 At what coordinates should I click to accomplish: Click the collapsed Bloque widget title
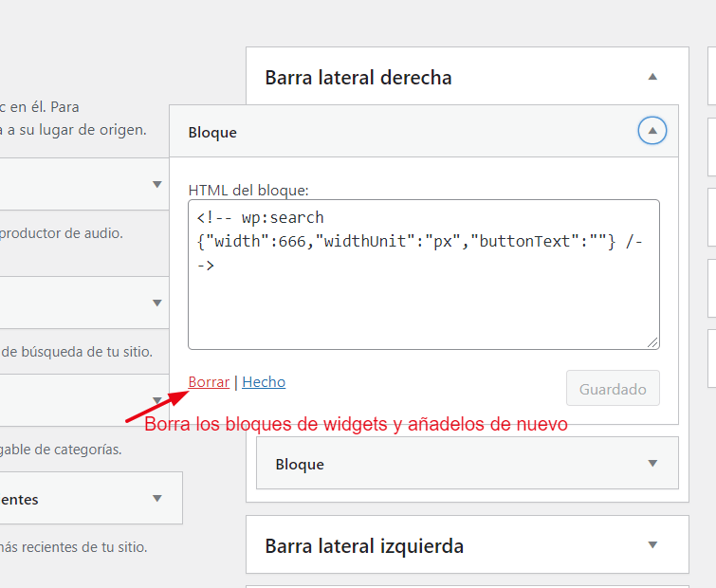[x=300, y=465]
